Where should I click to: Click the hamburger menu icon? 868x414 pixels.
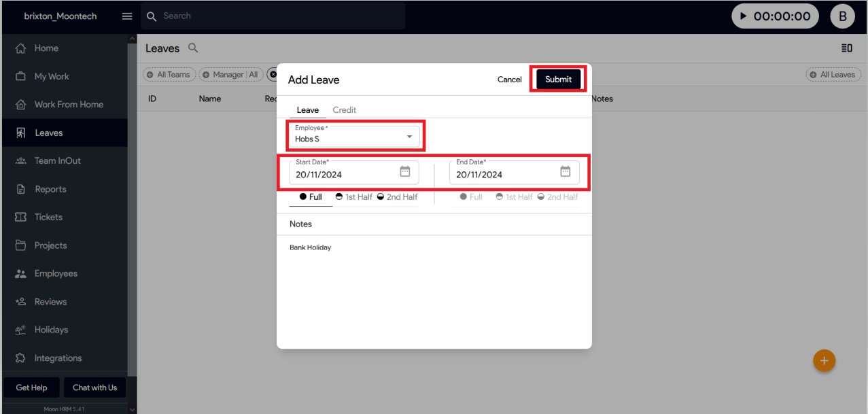point(127,16)
